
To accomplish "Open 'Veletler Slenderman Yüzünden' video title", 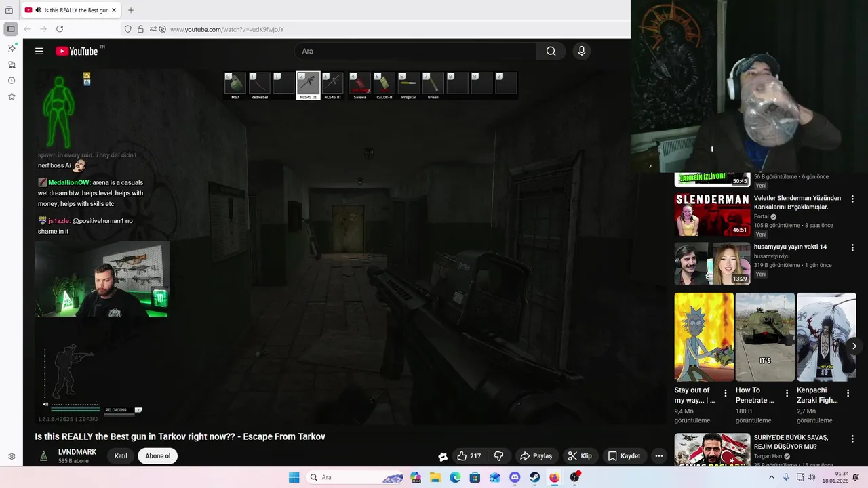I will [797, 203].
